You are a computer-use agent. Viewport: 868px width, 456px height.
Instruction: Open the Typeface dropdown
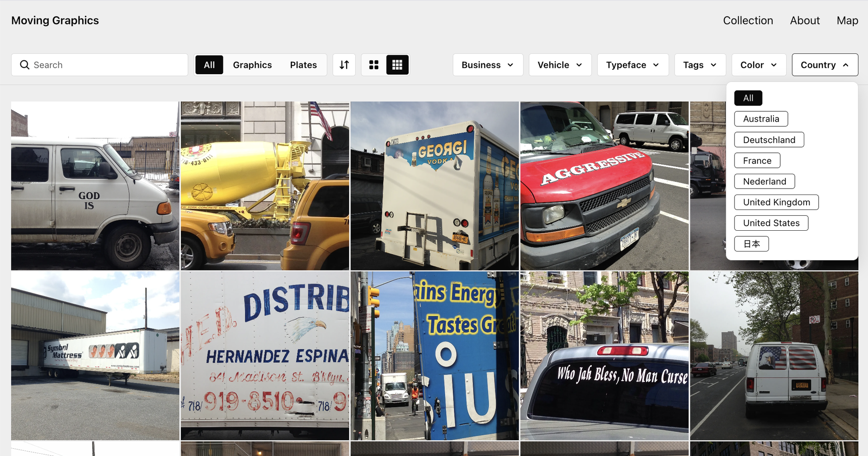pos(633,65)
